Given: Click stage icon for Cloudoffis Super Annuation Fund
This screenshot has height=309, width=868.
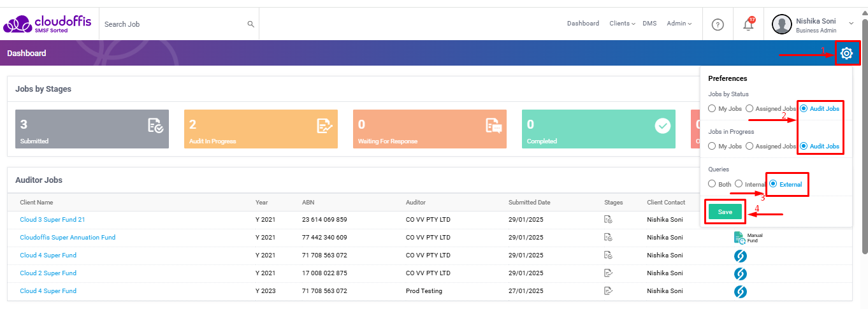Looking at the screenshot, I should [x=609, y=238].
